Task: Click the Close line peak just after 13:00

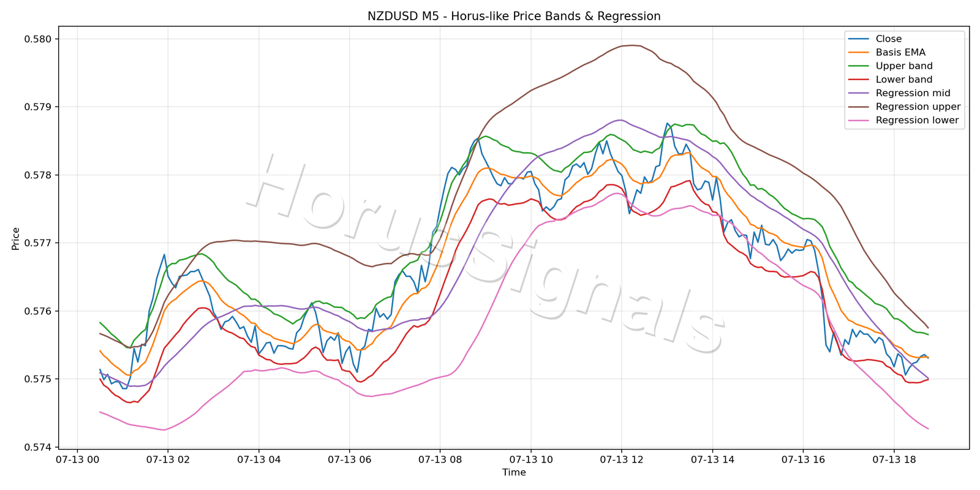Action: (x=667, y=123)
